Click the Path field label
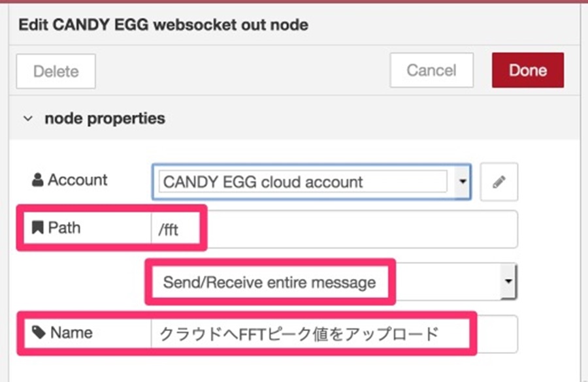588x382 pixels. (64, 227)
